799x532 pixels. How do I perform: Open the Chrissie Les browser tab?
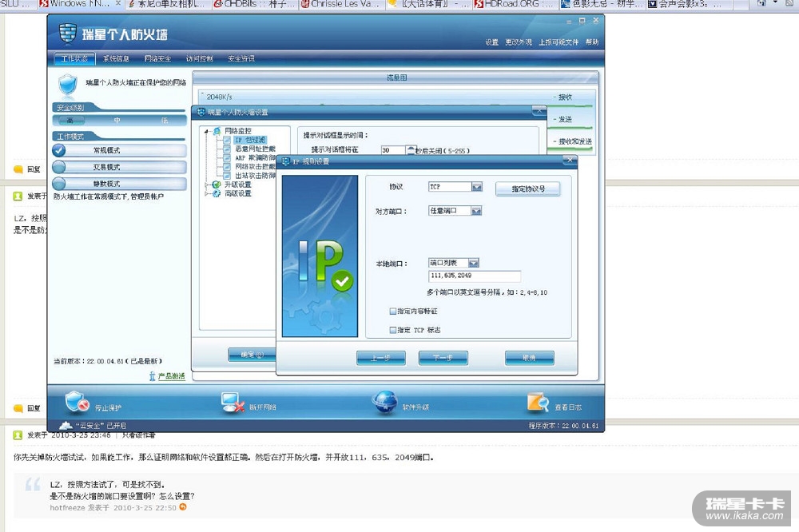point(341,4)
